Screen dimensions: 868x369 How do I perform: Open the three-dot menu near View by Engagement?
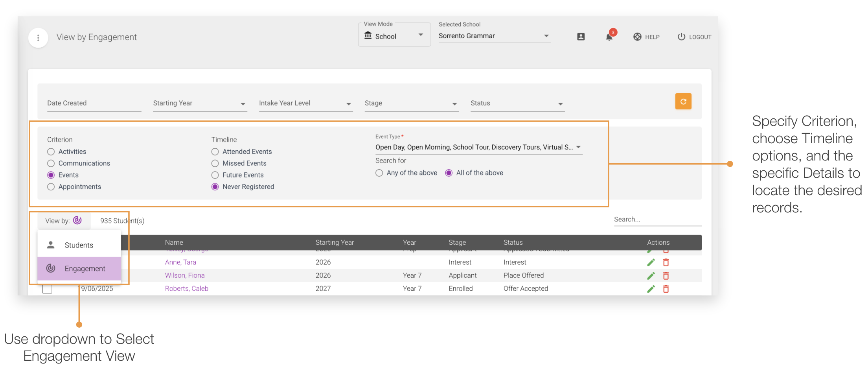pyautogui.click(x=38, y=37)
